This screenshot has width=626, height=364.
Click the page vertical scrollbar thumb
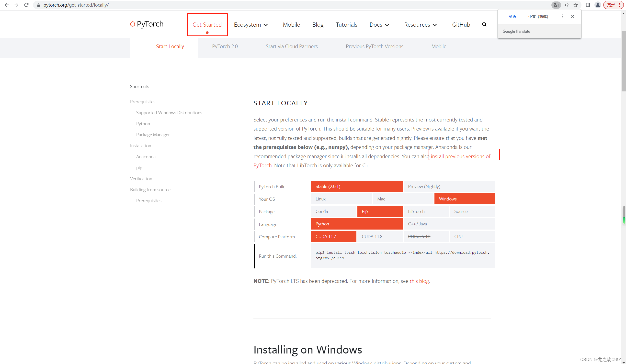pos(624,61)
